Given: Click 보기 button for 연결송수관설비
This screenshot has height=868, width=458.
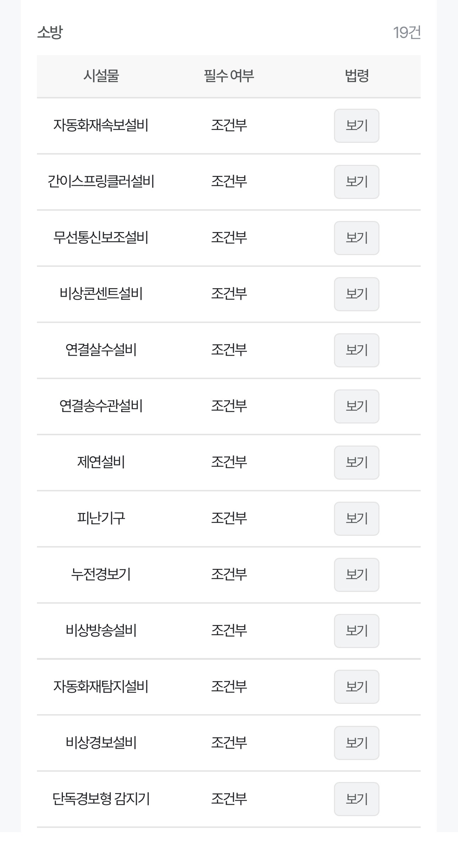Looking at the screenshot, I should tap(356, 406).
